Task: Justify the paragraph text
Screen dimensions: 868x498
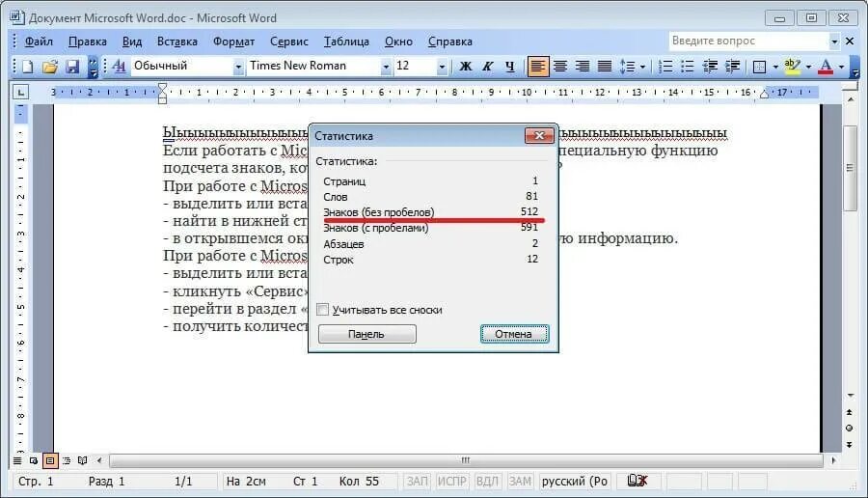Action: pyautogui.click(x=605, y=67)
